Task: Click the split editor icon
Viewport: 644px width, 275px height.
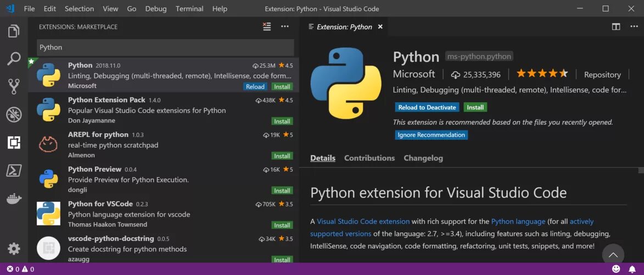Action: 615,27
